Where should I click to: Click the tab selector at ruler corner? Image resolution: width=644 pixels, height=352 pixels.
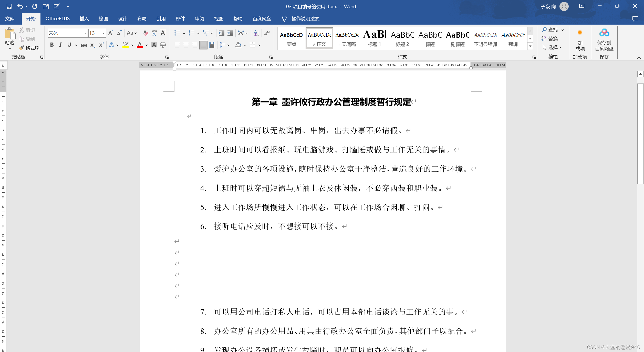pyautogui.click(x=3, y=66)
